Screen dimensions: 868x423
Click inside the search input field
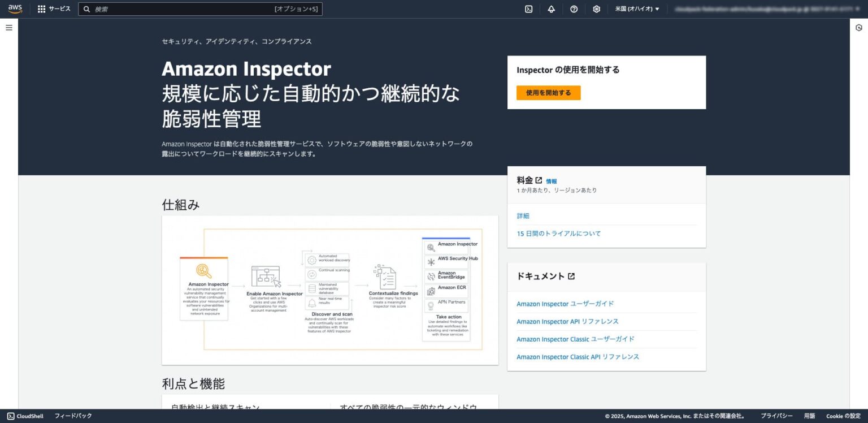pos(198,9)
